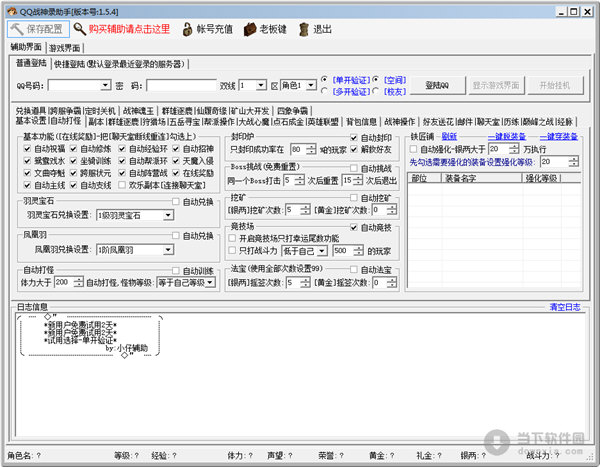This screenshot has width=600, height=467.
Task: Click the 保存配置 hammer icon
Action: click(17, 29)
